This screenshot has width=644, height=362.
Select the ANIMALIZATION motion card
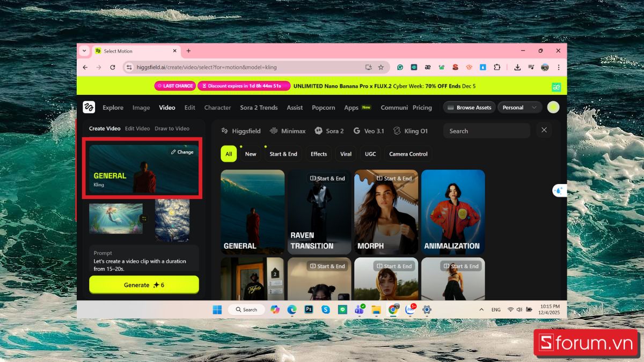point(453,212)
